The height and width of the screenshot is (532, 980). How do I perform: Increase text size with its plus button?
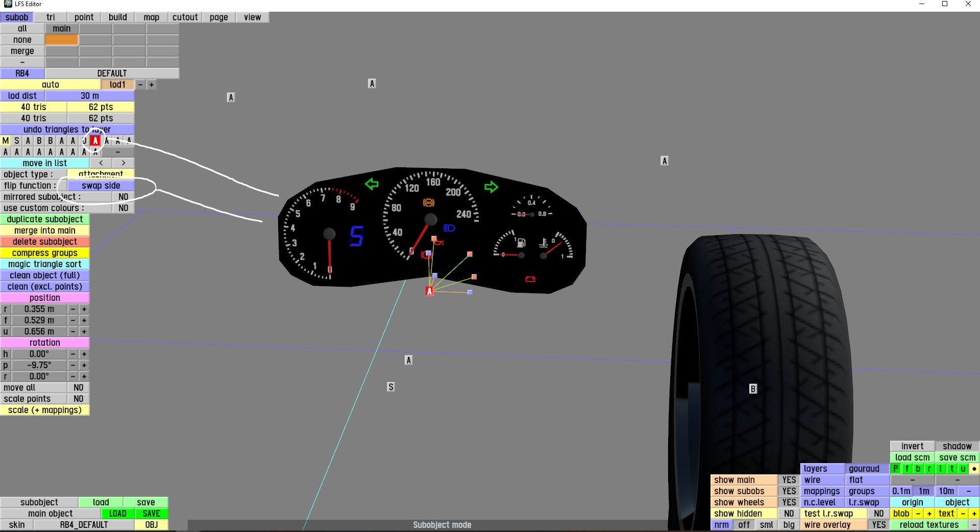[974, 514]
